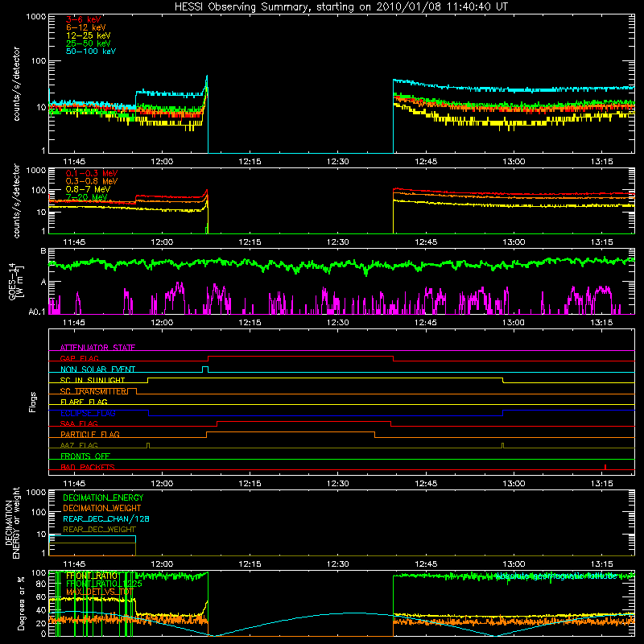Select the 25-50 keV legend label

[x=88, y=43]
